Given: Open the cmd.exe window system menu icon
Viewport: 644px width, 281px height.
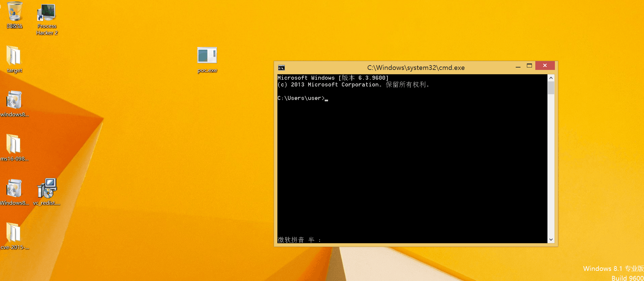Looking at the screenshot, I should pyautogui.click(x=281, y=68).
